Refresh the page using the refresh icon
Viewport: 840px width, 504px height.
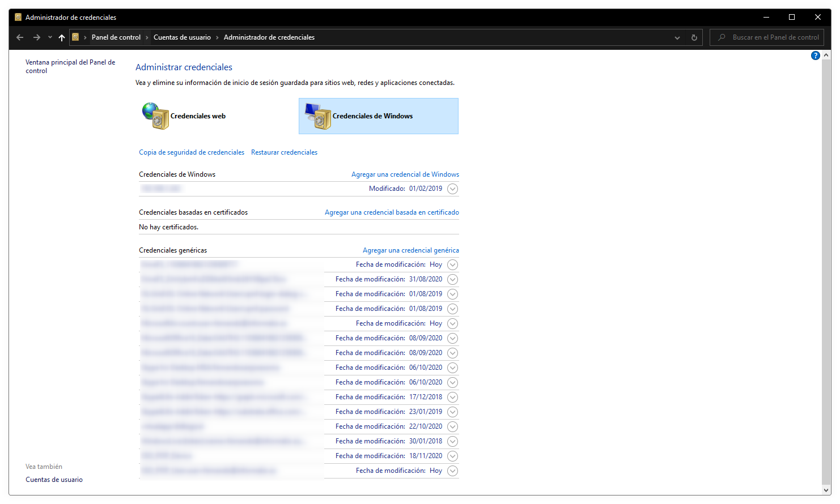pyautogui.click(x=694, y=37)
